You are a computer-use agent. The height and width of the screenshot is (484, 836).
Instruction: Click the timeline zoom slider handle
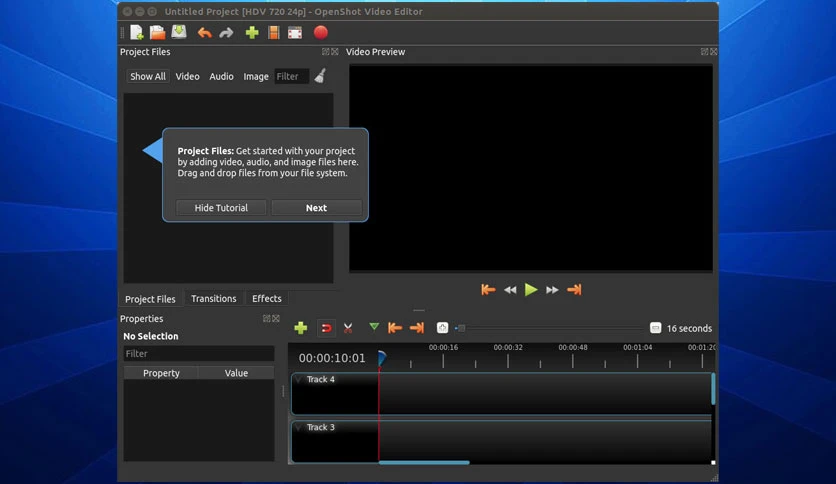click(462, 328)
